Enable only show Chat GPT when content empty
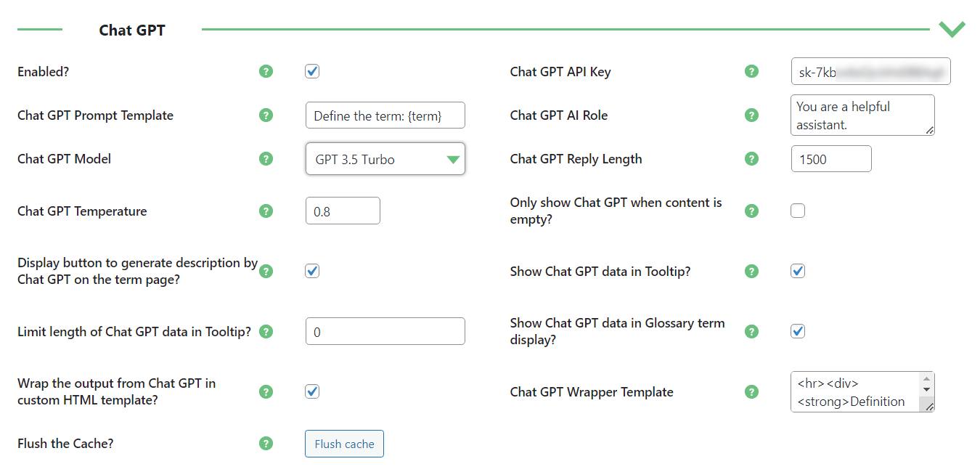The width and height of the screenshot is (980, 472). 798,211
